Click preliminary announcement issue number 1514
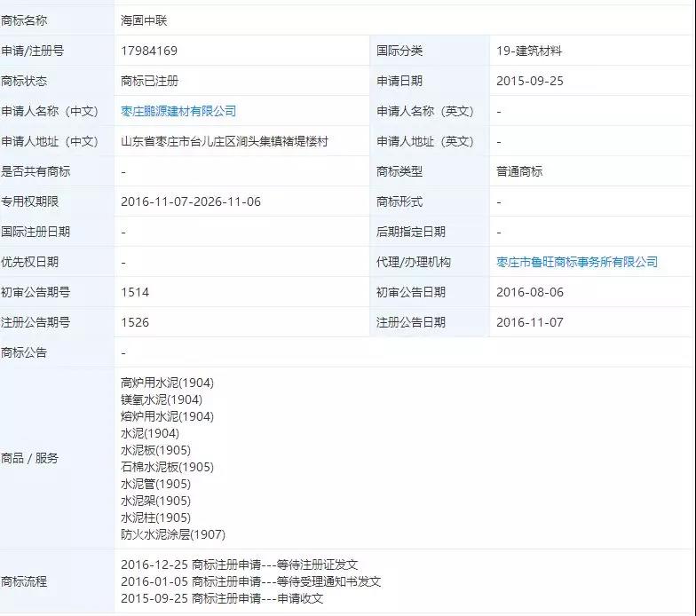This screenshot has width=696, height=616. [135, 292]
